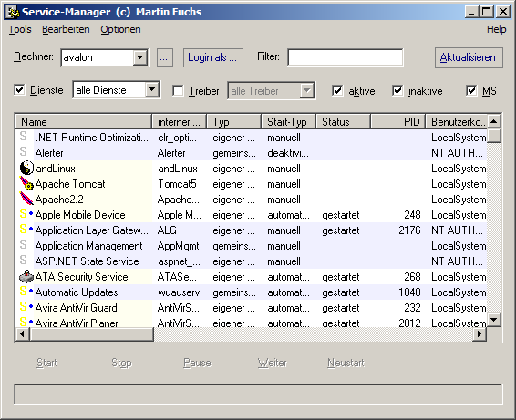Click the ATA Security Service icon
This screenshot has height=420, width=516.
tap(26, 277)
